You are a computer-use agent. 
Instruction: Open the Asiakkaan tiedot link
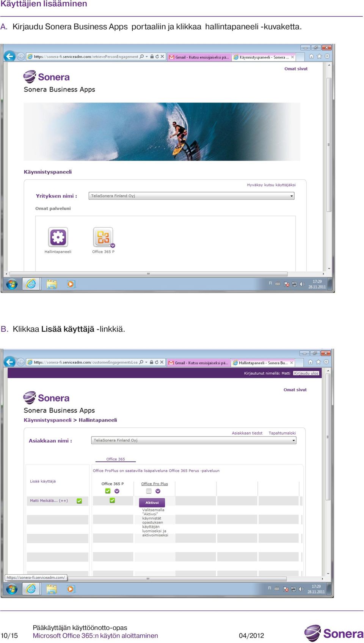[x=247, y=433]
